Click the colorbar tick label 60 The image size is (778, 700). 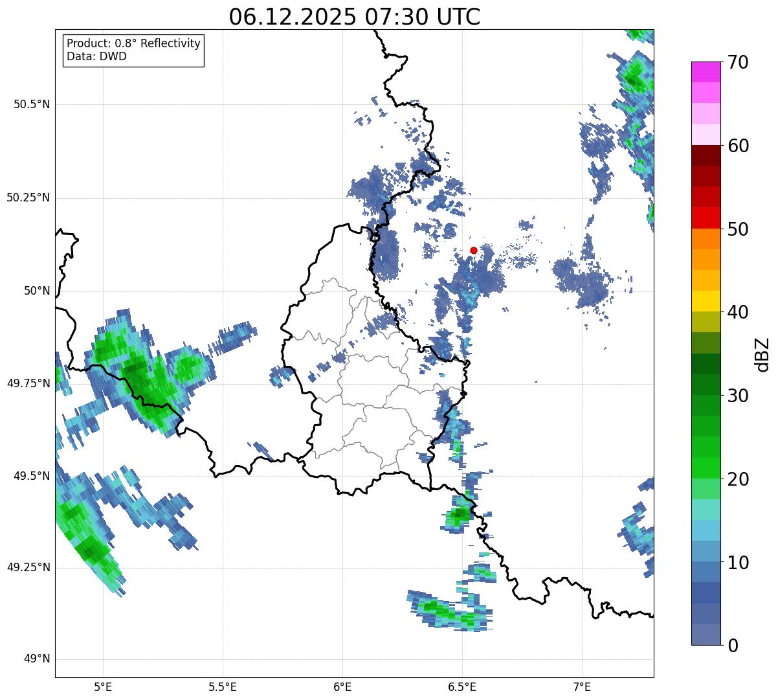(738, 146)
